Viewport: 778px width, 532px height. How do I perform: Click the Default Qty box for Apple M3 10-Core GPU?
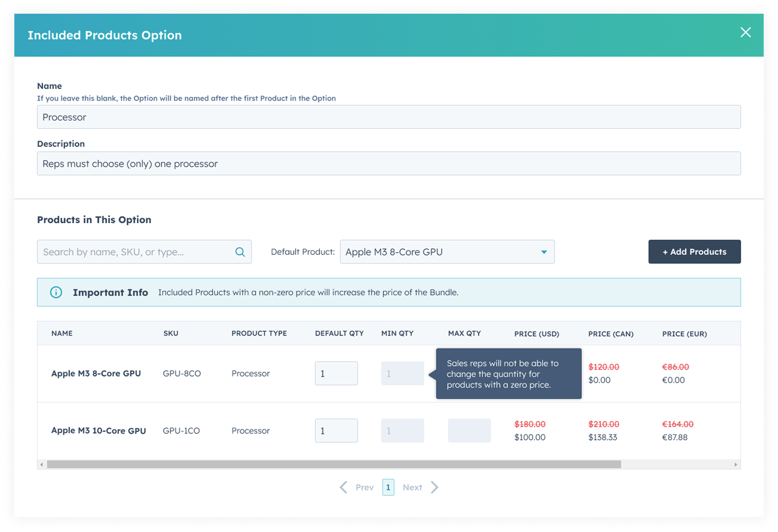[336, 431]
